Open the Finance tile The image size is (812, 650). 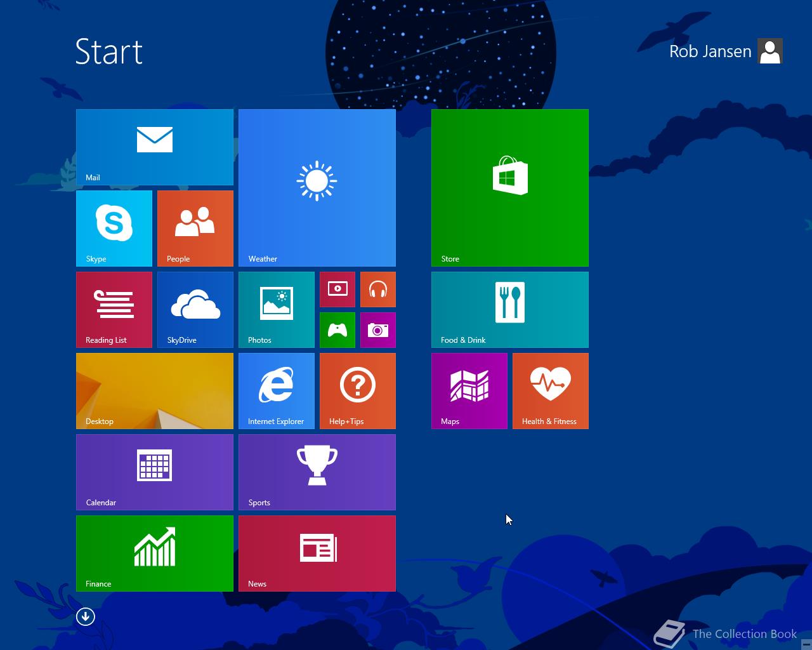coord(155,554)
